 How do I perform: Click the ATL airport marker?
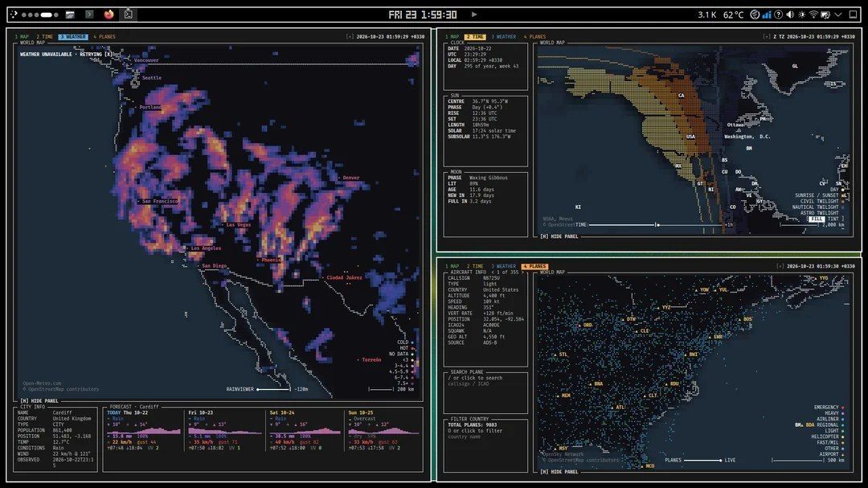tap(617, 407)
